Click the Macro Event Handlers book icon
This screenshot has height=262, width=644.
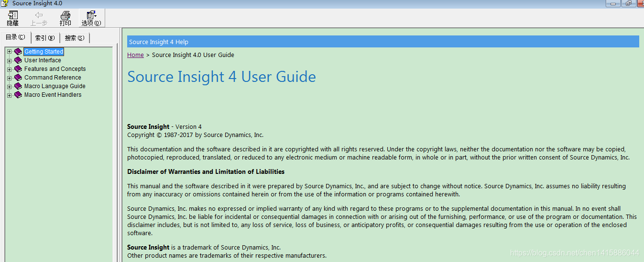coord(18,94)
